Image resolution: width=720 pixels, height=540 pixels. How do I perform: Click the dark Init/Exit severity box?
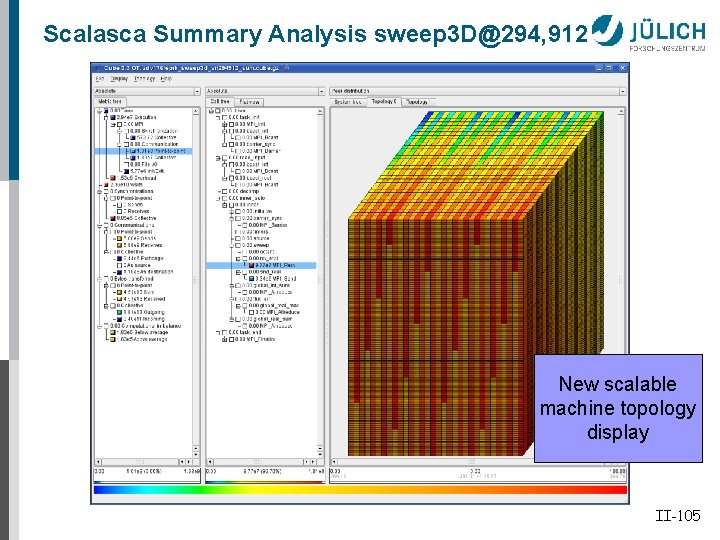coord(127,171)
